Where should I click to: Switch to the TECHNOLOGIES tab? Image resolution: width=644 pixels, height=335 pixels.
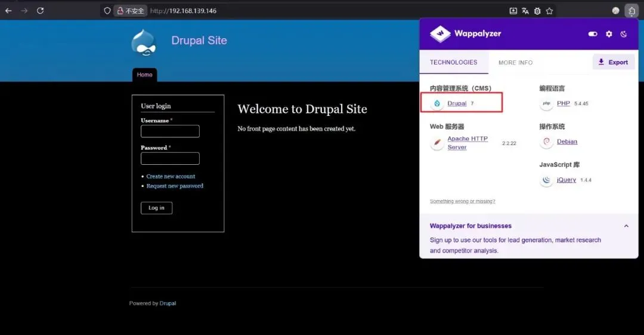point(453,62)
